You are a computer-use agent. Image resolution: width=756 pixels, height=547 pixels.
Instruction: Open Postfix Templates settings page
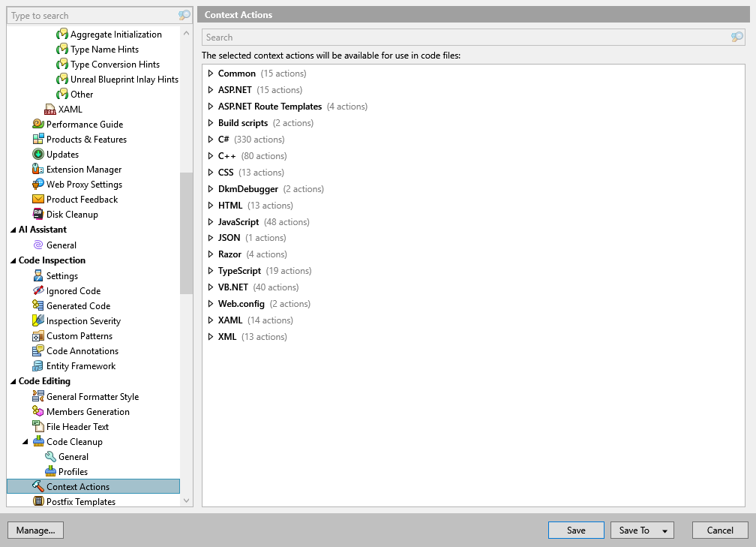pyautogui.click(x=81, y=502)
